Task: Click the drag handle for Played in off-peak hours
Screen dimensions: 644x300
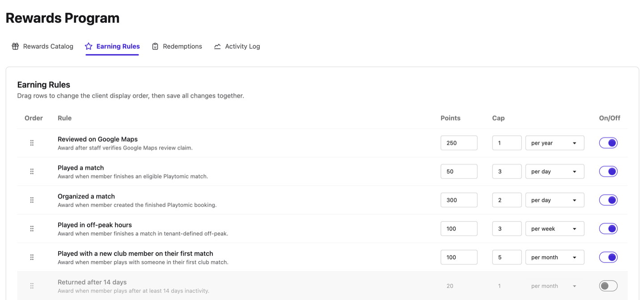Action: pos(32,229)
